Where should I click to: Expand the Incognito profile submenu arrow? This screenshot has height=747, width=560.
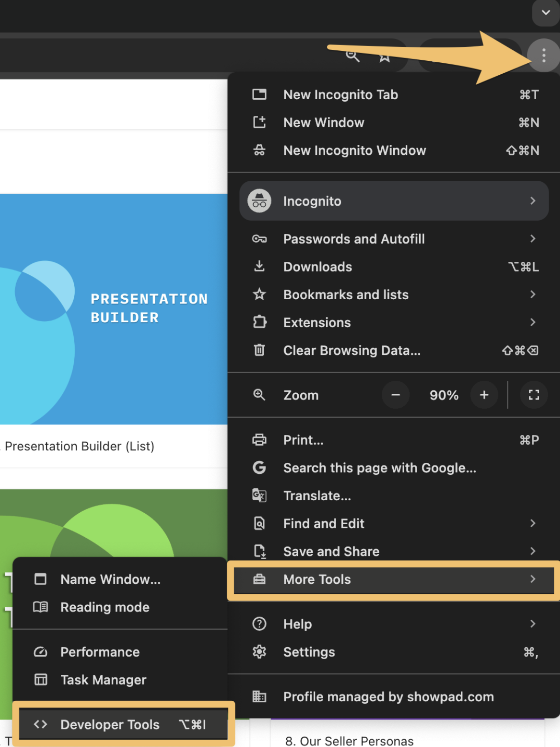pyautogui.click(x=532, y=201)
